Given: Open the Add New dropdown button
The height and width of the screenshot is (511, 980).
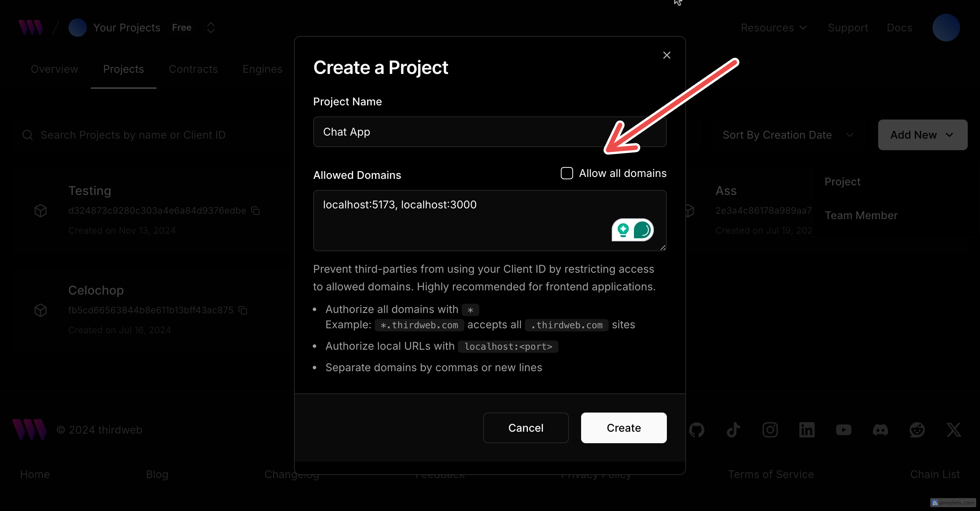Looking at the screenshot, I should click(x=923, y=135).
